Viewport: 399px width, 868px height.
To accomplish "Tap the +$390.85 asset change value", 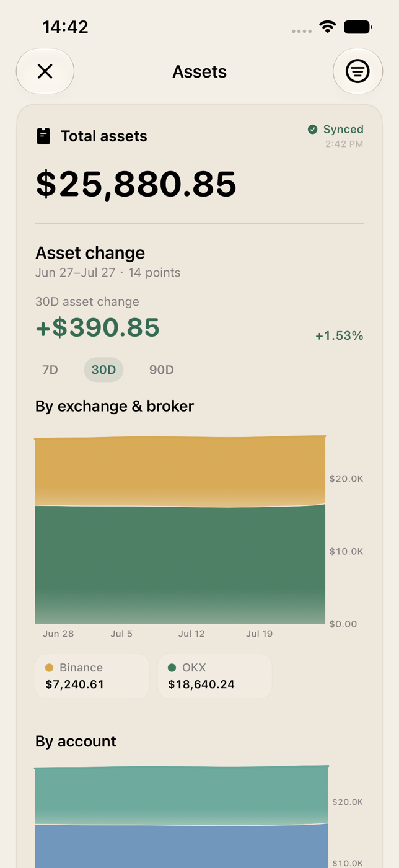I will click(98, 327).
